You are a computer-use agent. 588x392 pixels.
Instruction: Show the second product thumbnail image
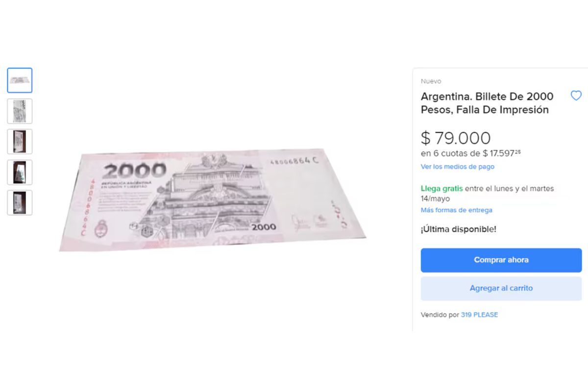point(20,111)
